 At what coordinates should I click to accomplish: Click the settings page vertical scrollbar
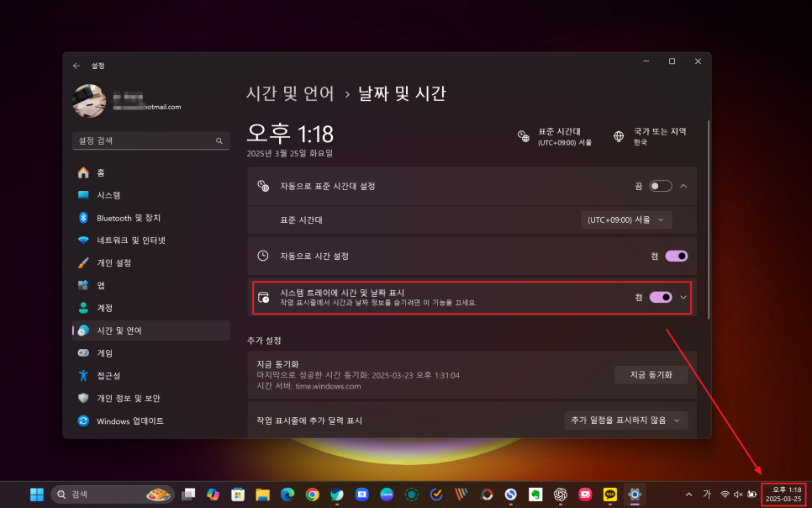709,220
